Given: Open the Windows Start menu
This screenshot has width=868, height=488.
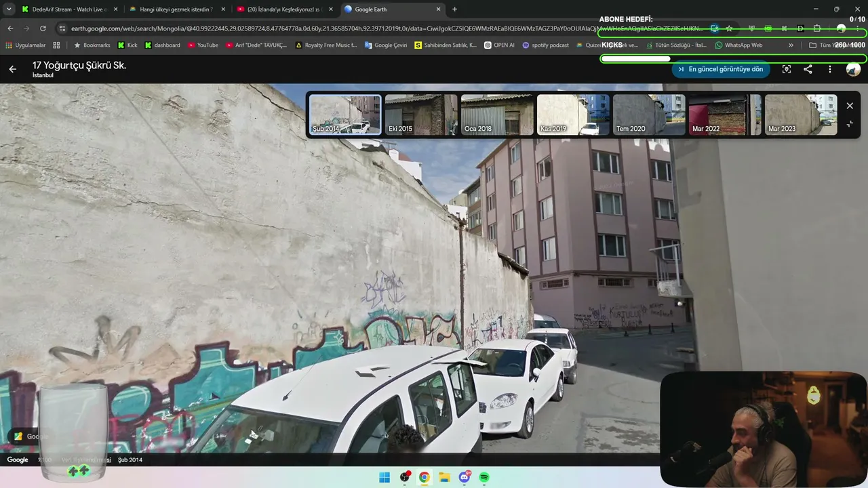Looking at the screenshot, I should coord(384,477).
